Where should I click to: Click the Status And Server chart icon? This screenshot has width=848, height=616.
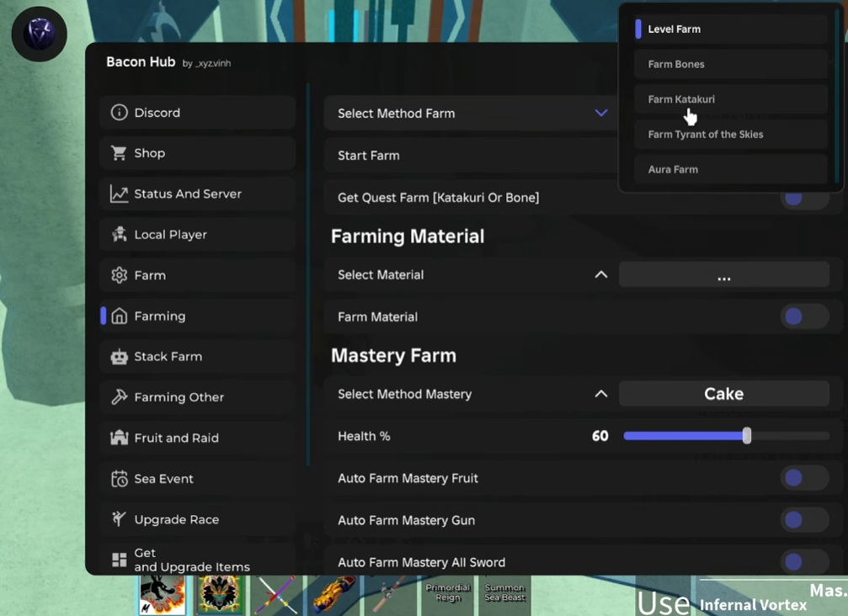click(x=120, y=194)
